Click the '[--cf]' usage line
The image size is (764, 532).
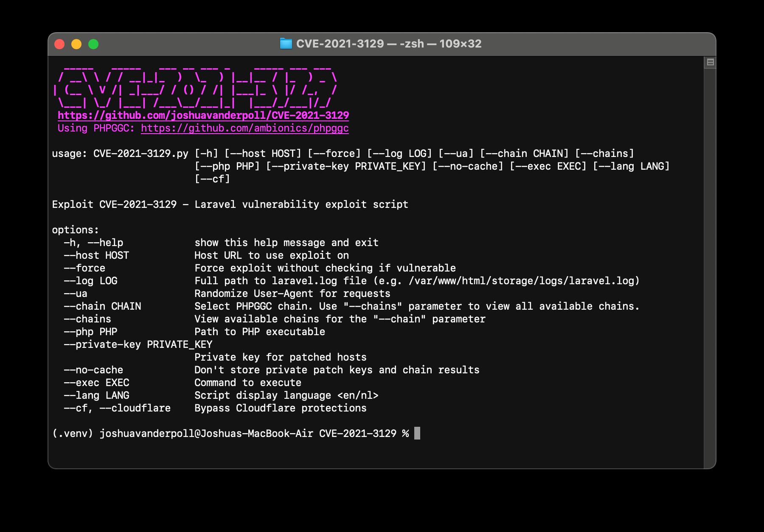click(x=212, y=179)
